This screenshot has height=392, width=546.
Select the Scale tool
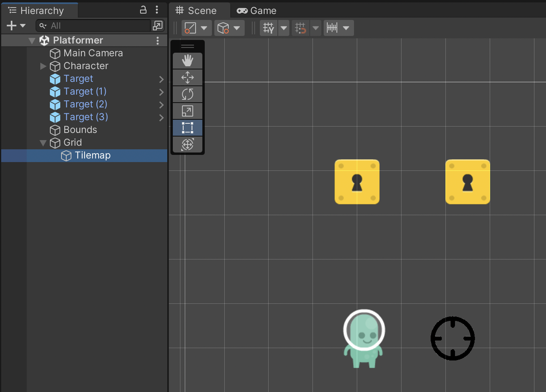188,111
